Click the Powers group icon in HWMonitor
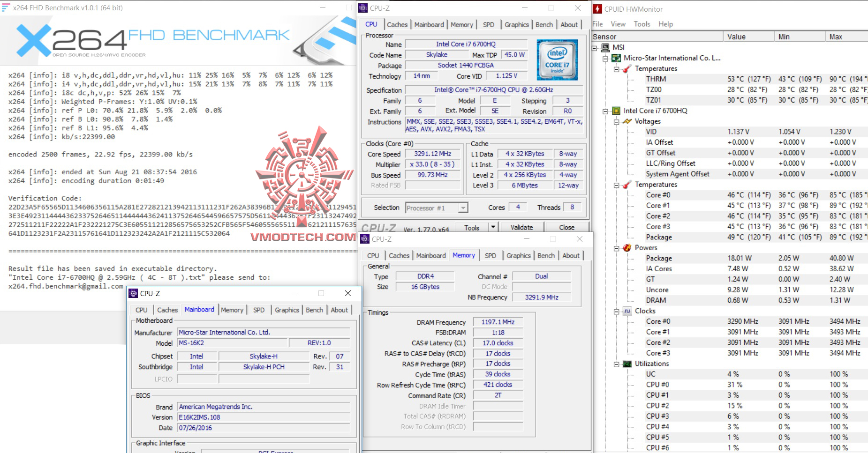 [x=627, y=248]
